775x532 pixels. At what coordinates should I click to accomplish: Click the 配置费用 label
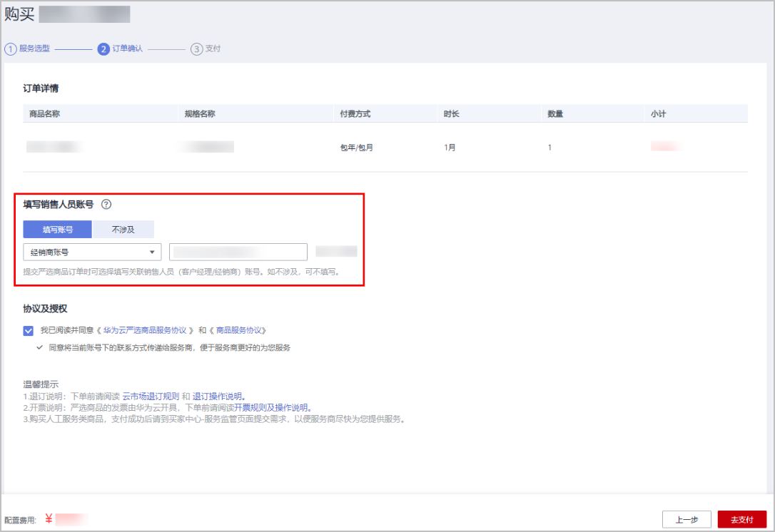point(20,520)
